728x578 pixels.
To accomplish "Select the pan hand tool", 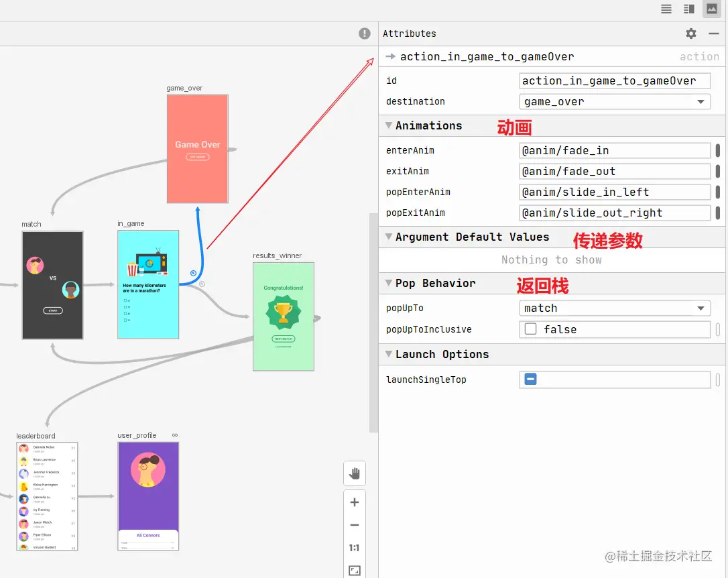I will pos(354,473).
